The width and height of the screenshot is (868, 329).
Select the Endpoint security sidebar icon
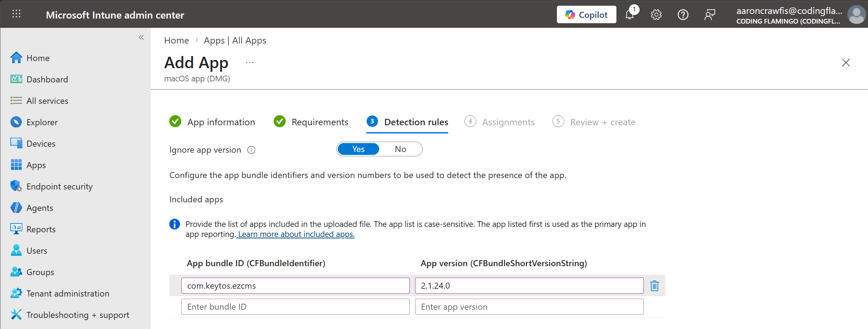point(16,186)
